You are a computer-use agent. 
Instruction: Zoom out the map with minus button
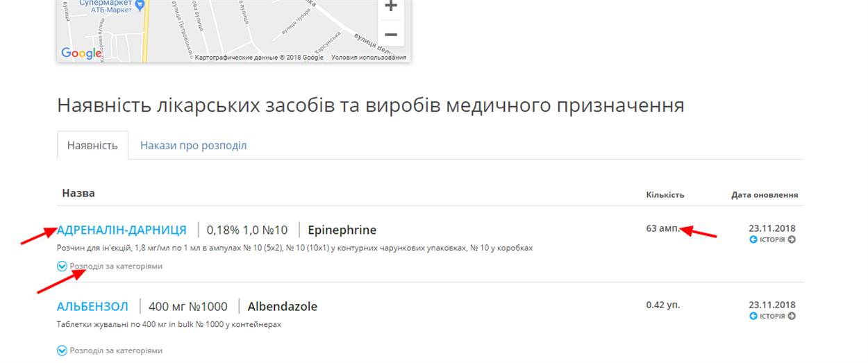(391, 34)
